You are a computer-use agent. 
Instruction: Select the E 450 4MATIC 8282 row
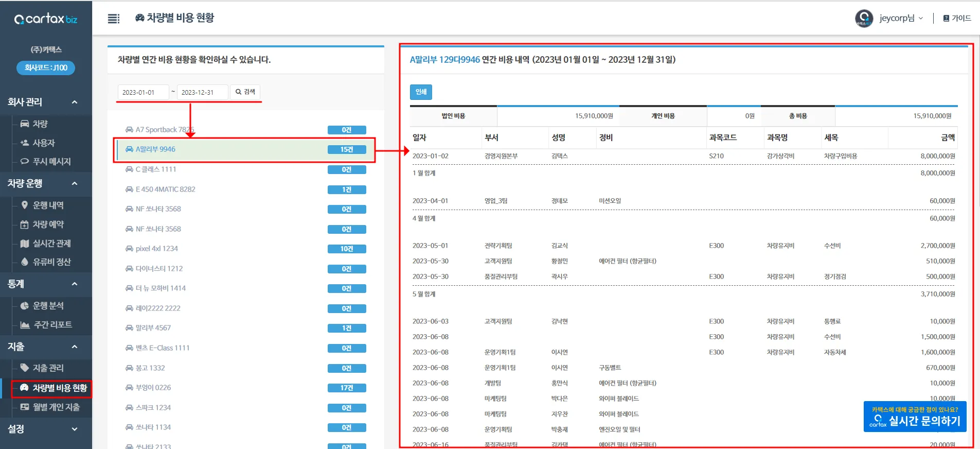tap(246, 189)
